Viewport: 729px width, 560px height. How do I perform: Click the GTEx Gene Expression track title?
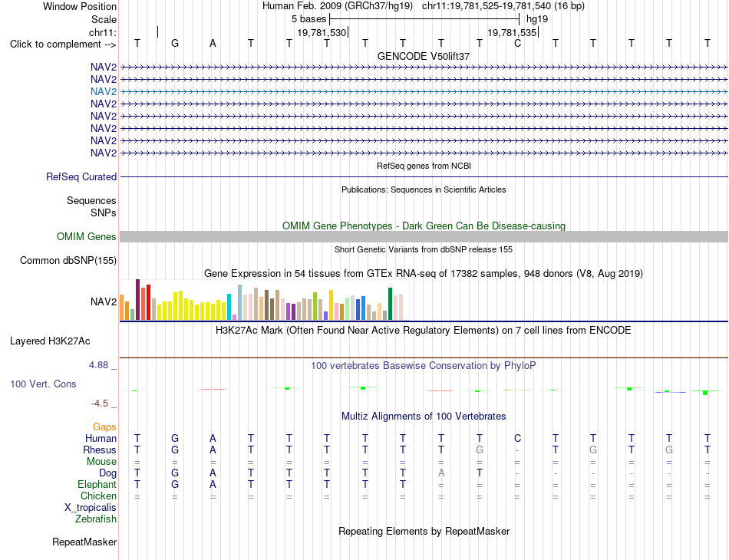tap(424, 273)
